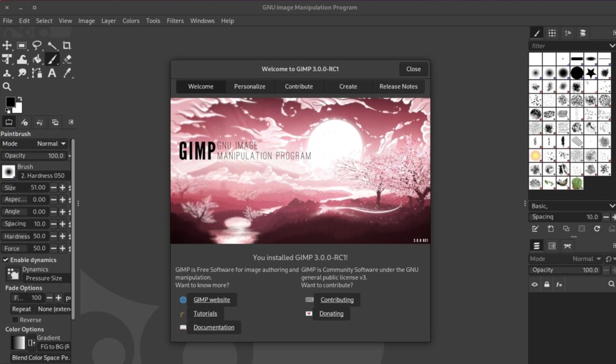Select the Bucket Fill tool
This screenshot has height=364, width=616.
pos(37,60)
